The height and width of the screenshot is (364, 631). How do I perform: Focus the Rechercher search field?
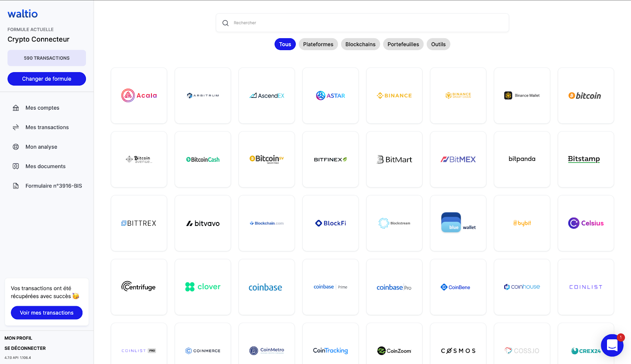tap(362, 23)
